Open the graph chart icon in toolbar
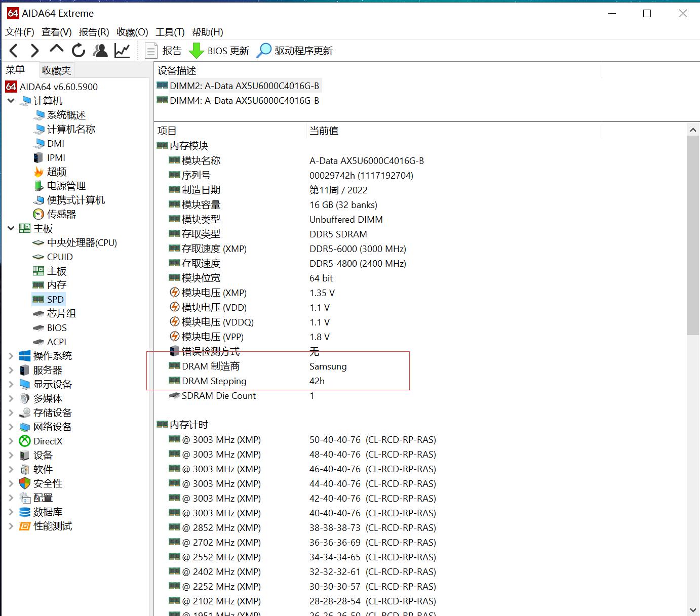This screenshot has width=700, height=616. click(x=122, y=51)
